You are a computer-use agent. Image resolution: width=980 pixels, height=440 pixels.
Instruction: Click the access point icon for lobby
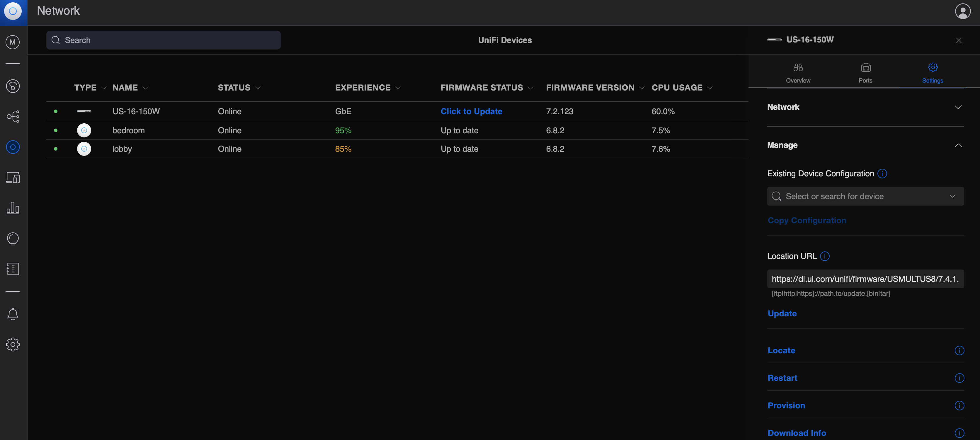pos(84,149)
